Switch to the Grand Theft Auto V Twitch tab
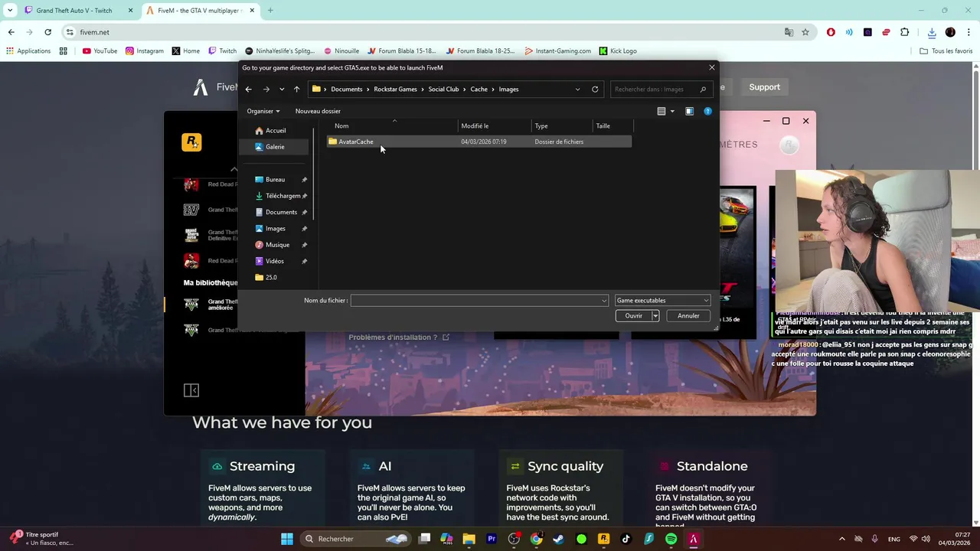This screenshot has height=551, width=980. point(74,11)
